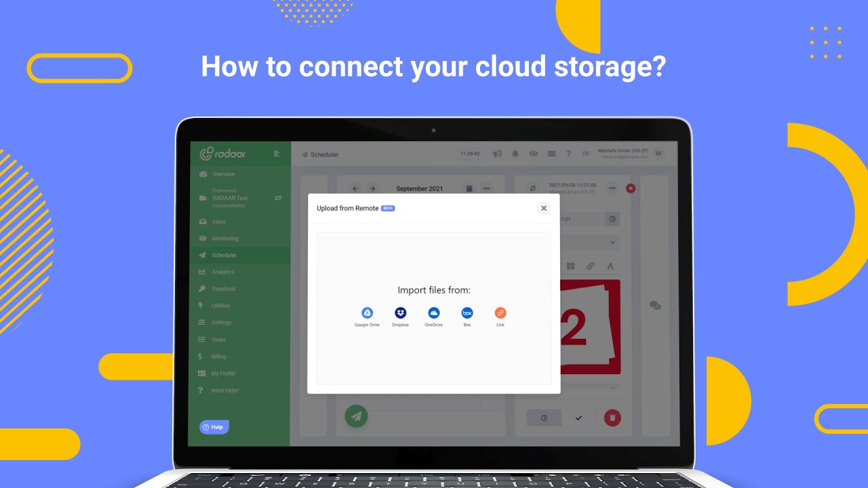Open the Inbox section
Viewport: 868px width, 488px height.
click(x=218, y=222)
